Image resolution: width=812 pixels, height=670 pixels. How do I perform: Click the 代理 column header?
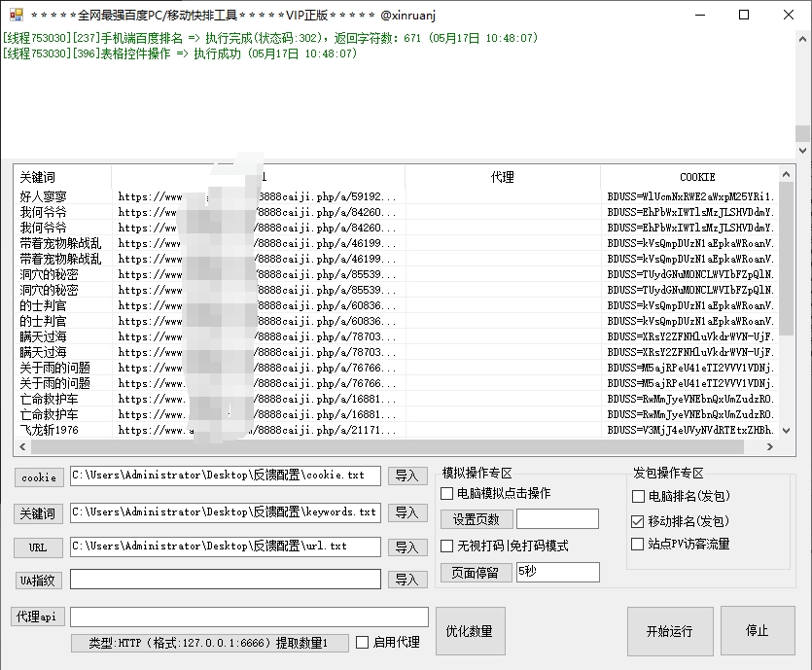(503, 177)
